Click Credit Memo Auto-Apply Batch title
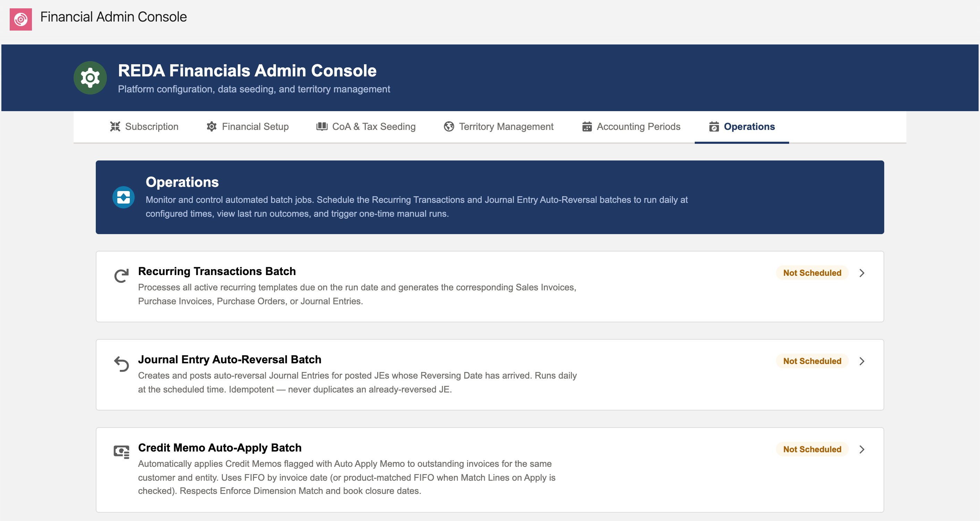Image resolution: width=980 pixels, height=521 pixels. point(220,448)
